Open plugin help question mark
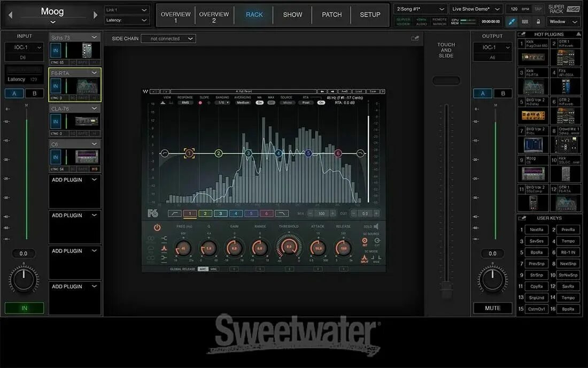Viewport: 588px width, 368px height. 383,91
